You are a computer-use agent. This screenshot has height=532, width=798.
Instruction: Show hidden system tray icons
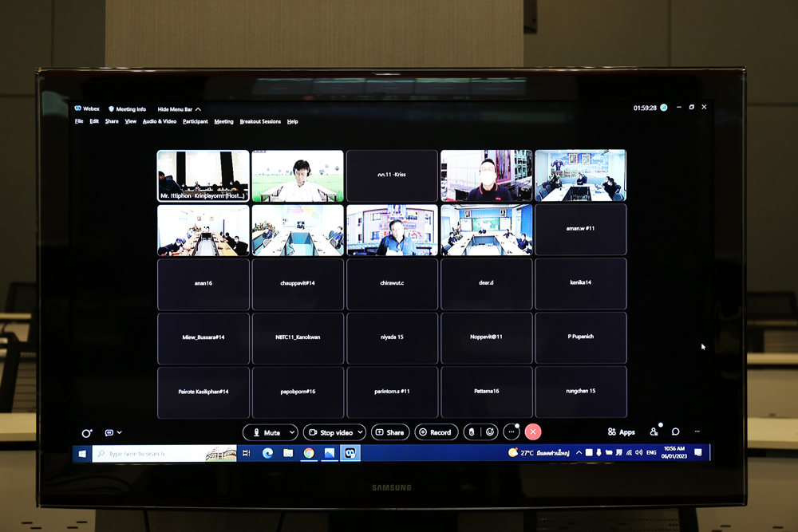pos(579,453)
